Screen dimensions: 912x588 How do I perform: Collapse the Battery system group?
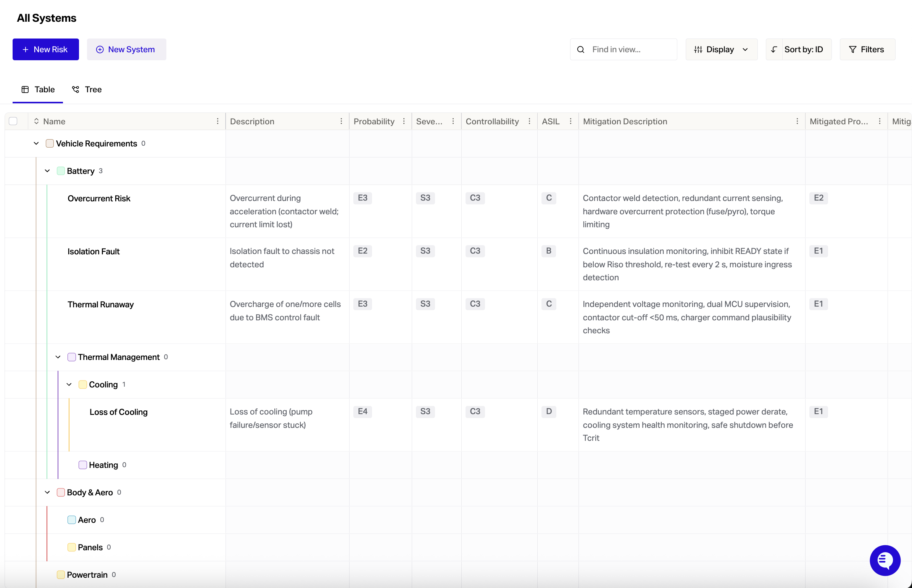click(47, 171)
